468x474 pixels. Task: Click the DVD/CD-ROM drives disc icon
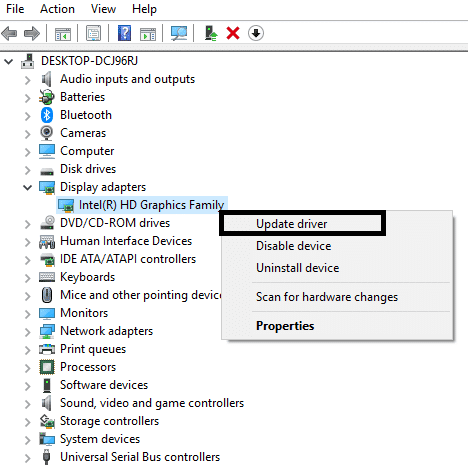pos(47,223)
